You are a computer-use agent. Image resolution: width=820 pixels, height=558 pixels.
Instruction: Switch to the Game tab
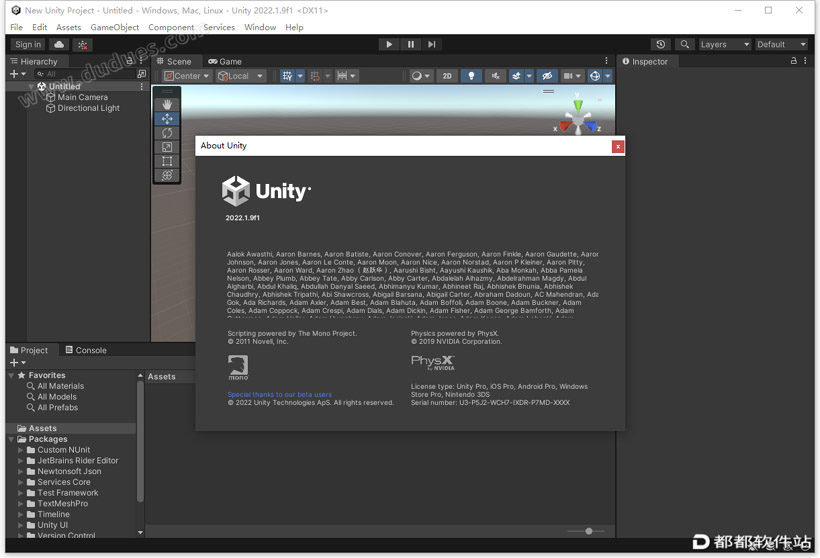[225, 61]
